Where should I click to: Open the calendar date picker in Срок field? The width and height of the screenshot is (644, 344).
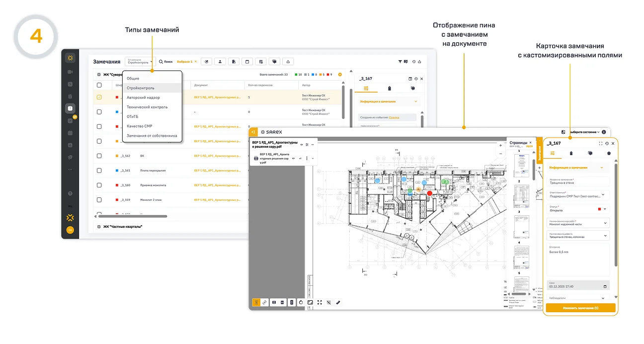[x=604, y=287]
